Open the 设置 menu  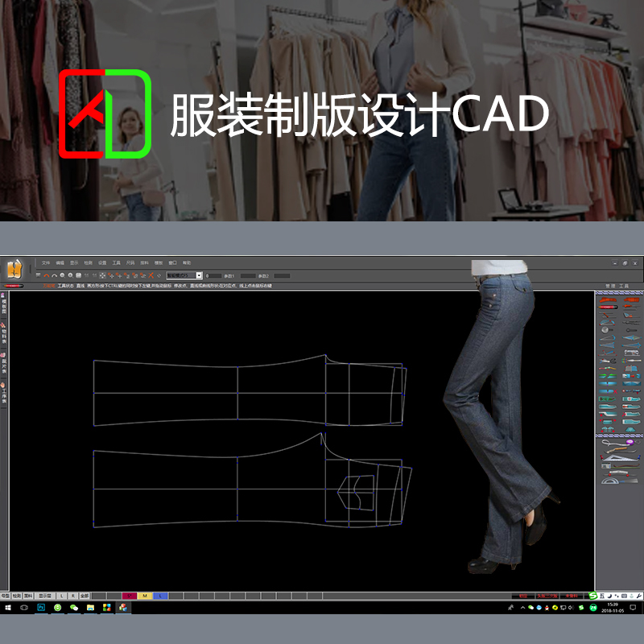(102, 263)
